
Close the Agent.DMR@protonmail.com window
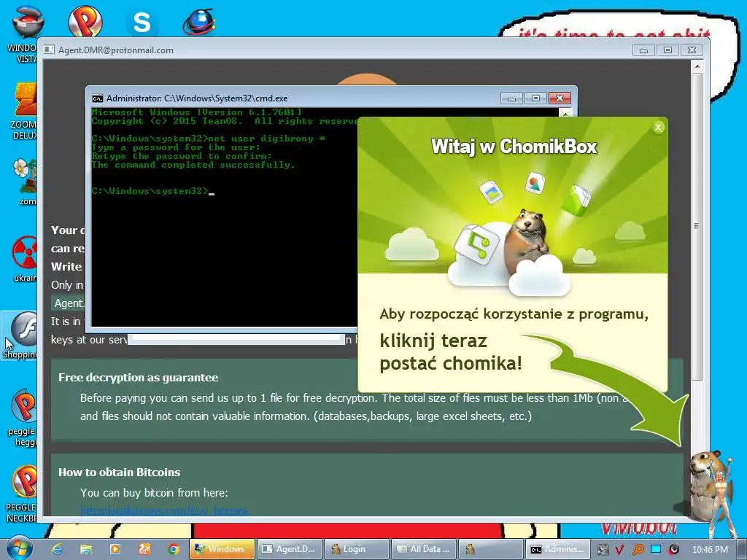point(692,50)
